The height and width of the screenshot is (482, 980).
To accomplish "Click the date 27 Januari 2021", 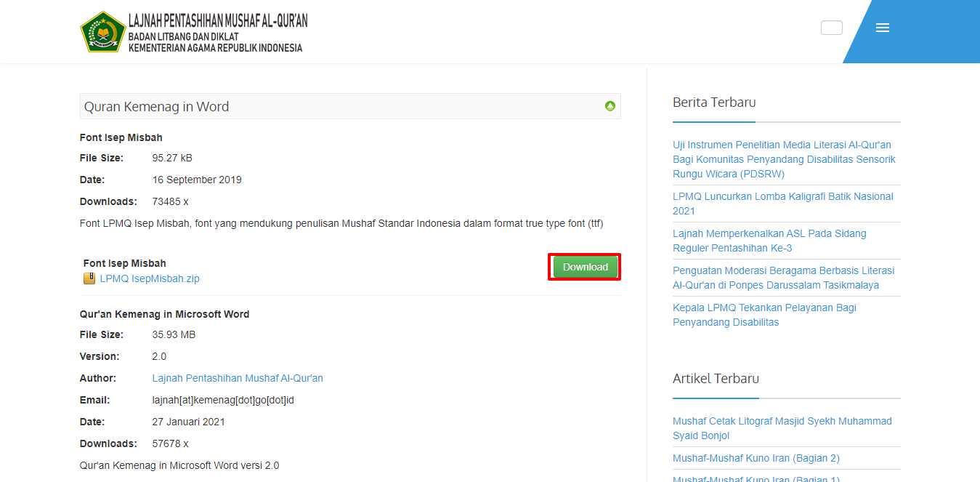I will pyautogui.click(x=189, y=422).
